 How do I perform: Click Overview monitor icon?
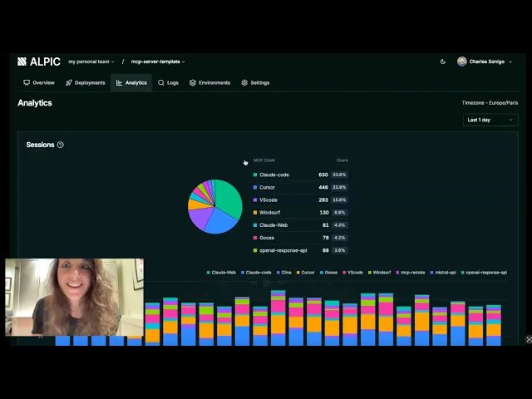27,83
